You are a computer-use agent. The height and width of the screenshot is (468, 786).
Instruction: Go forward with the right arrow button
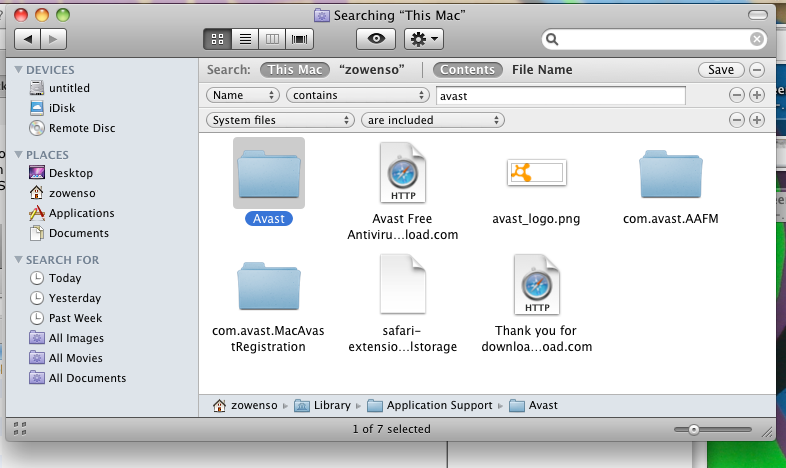pos(54,39)
